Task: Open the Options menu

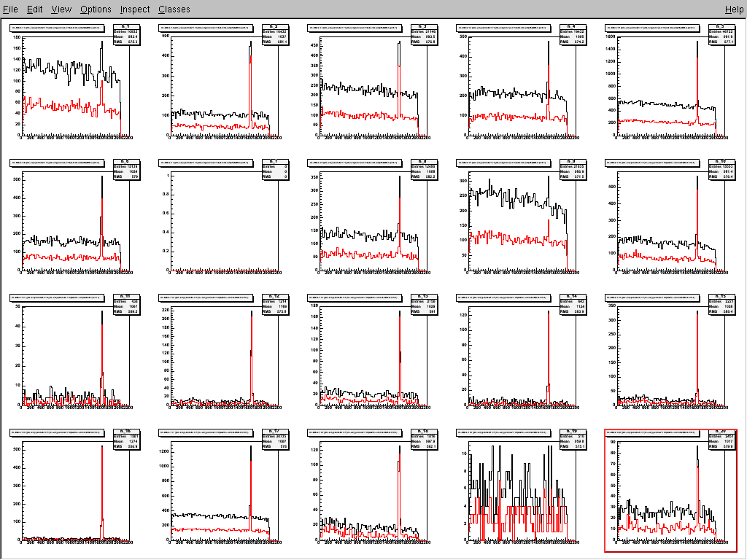Action: [96, 9]
